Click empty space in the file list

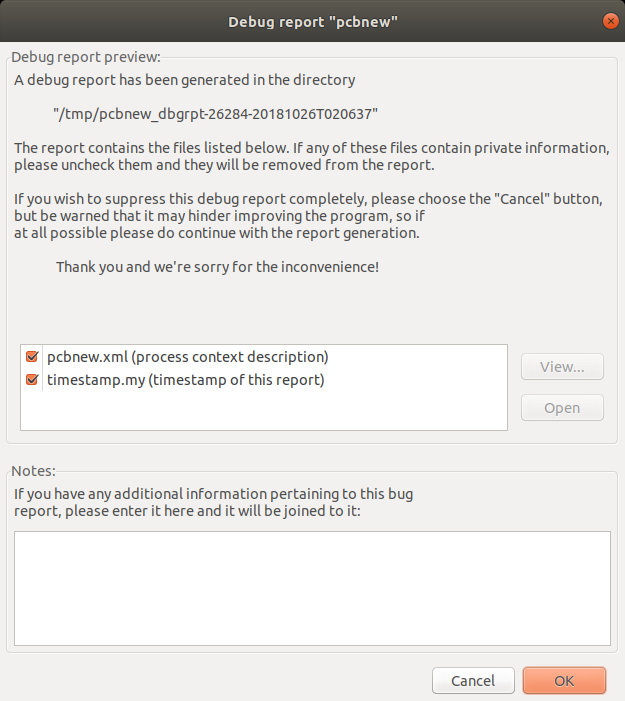tap(264, 410)
